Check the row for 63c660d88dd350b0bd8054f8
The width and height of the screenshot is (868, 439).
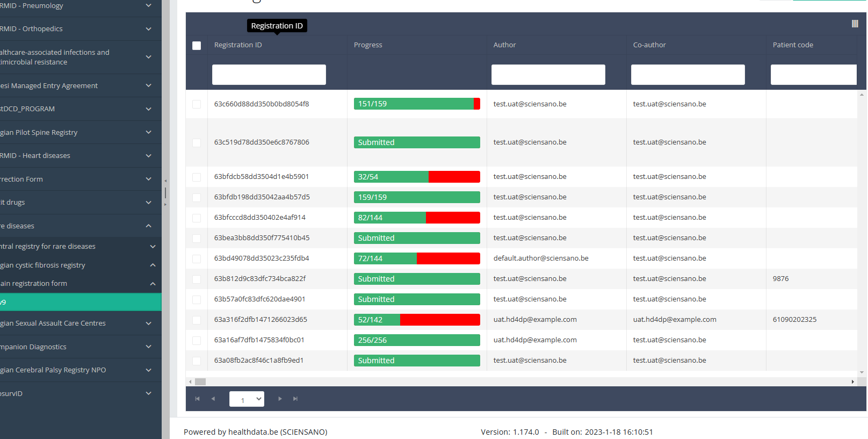[x=197, y=104]
